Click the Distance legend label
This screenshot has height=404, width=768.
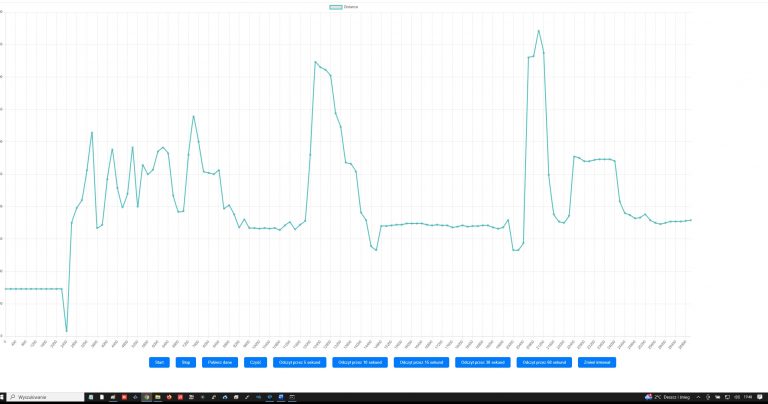353,6
